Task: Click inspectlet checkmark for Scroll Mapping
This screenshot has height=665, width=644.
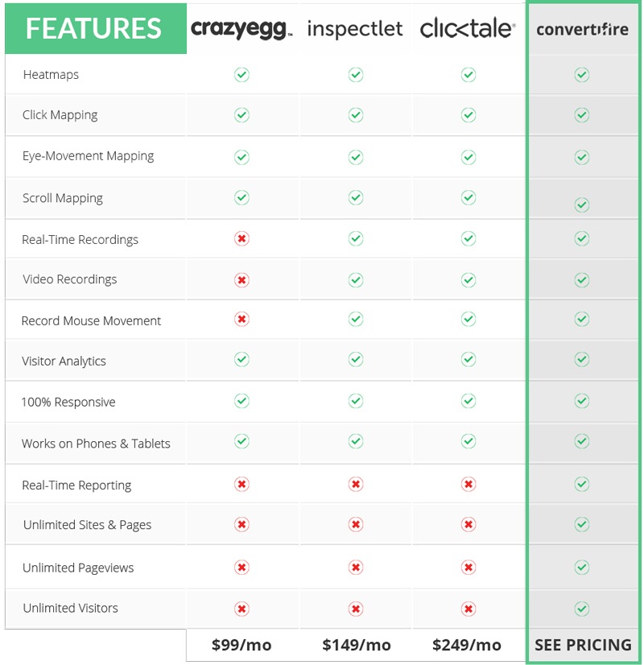Action: point(356,197)
